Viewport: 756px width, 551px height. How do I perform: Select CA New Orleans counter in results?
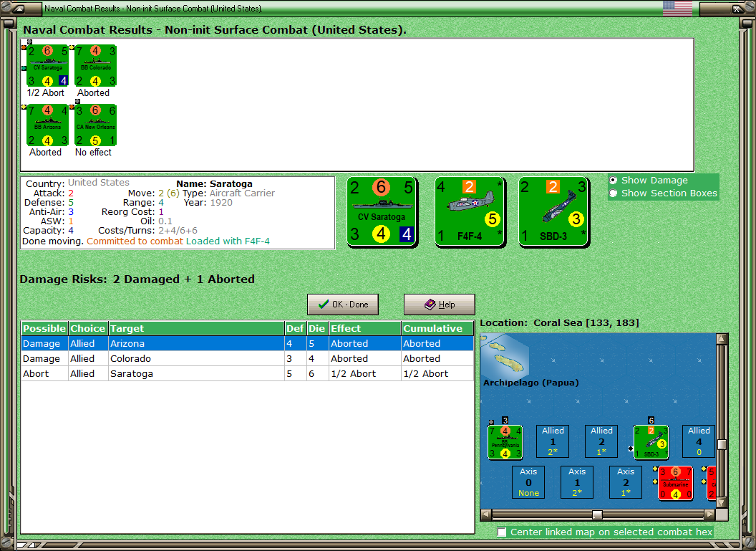(95, 125)
